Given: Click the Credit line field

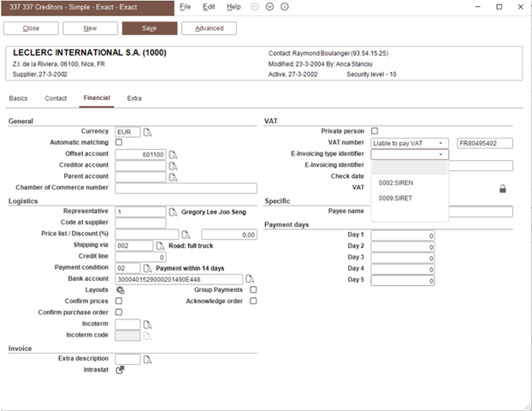Looking at the screenshot, I should point(140,257).
